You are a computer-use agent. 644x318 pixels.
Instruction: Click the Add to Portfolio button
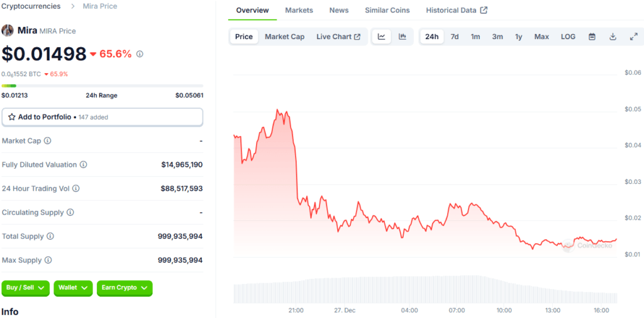click(103, 117)
